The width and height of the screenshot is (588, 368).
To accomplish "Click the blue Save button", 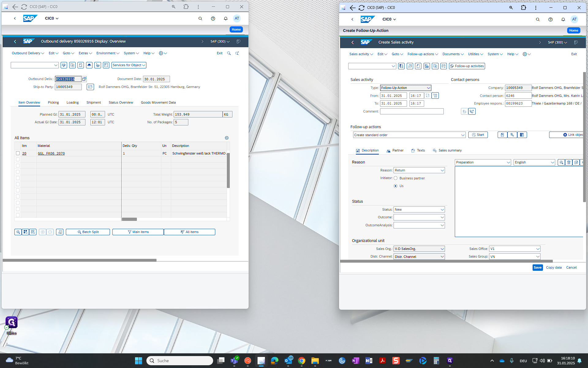I will pos(537,268).
